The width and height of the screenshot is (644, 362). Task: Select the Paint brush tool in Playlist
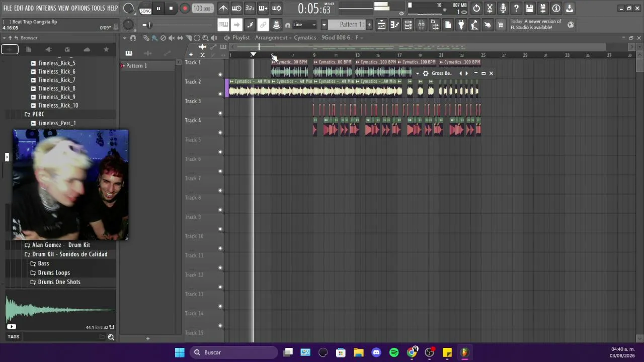[154, 38]
